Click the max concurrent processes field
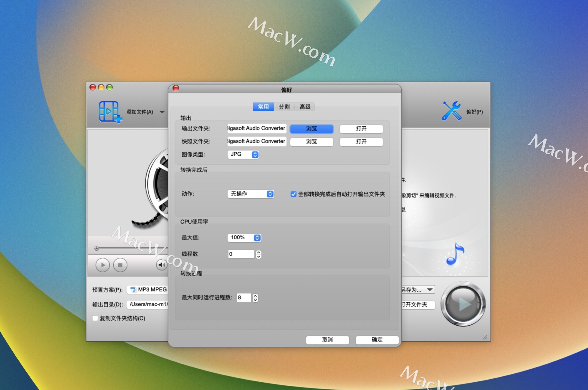 244,297
